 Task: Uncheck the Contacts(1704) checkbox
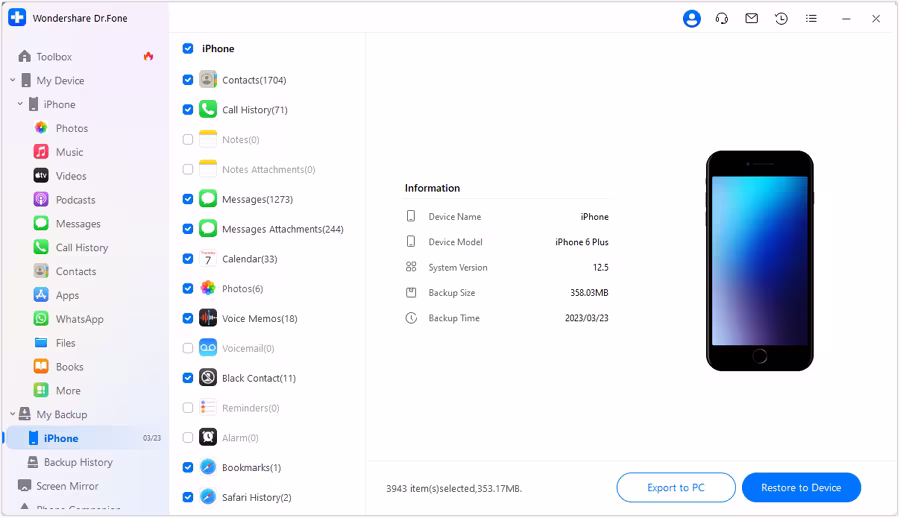pos(188,80)
